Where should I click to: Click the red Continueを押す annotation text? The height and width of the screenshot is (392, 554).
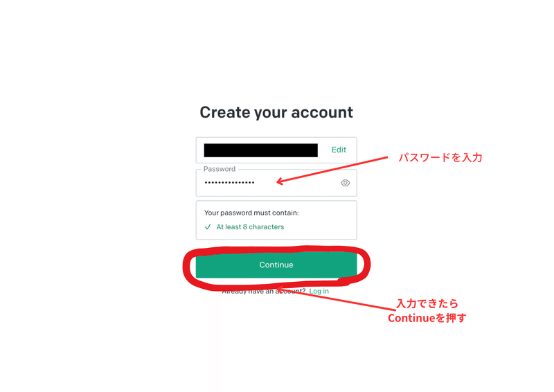click(427, 318)
